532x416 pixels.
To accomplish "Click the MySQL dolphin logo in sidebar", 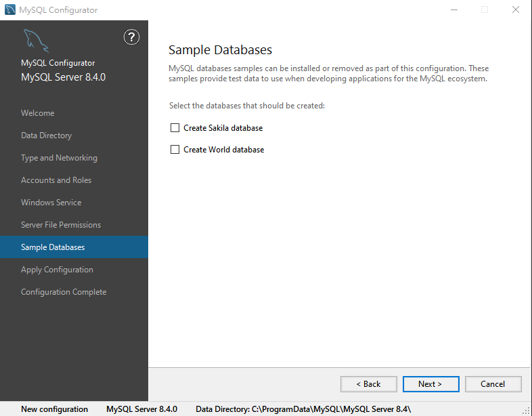I will pyautogui.click(x=37, y=41).
